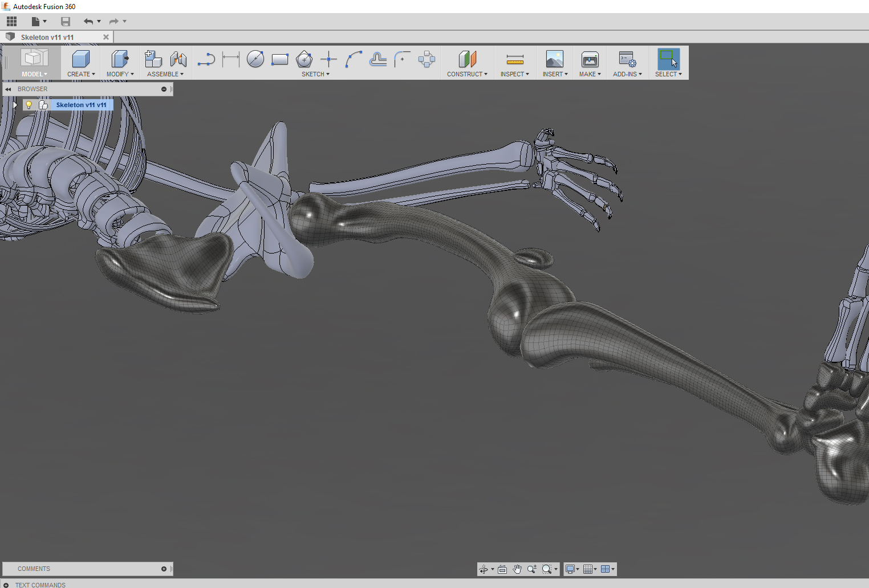Click the New Component icon
Image resolution: width=869 pixels, height=588 pixels.
click(x=153, y=59)
